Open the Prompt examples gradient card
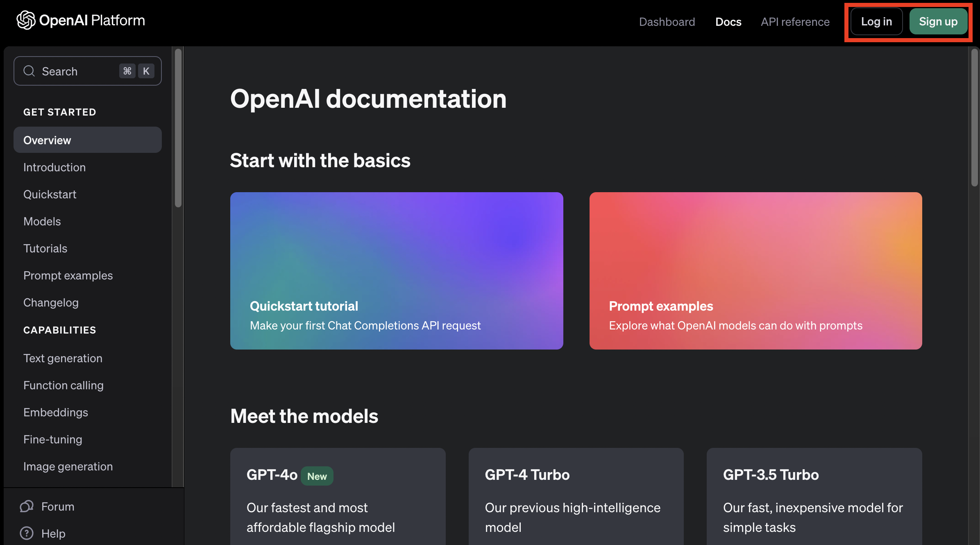Screen dimensions: 980x545 755,270
